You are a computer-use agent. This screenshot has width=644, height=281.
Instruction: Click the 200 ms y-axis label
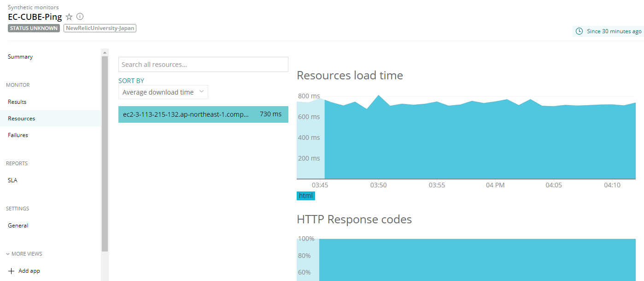(309, 158)
